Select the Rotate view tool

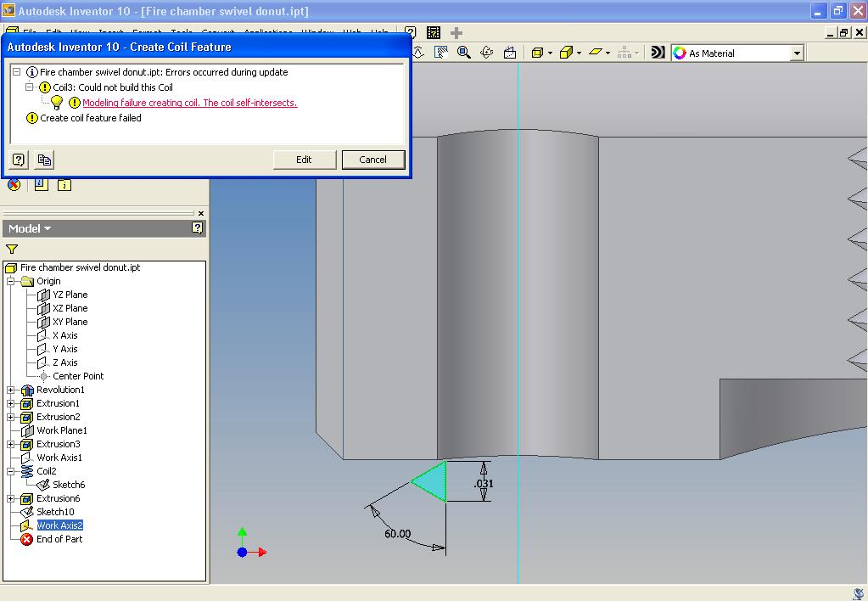click(x=486, y=53)
